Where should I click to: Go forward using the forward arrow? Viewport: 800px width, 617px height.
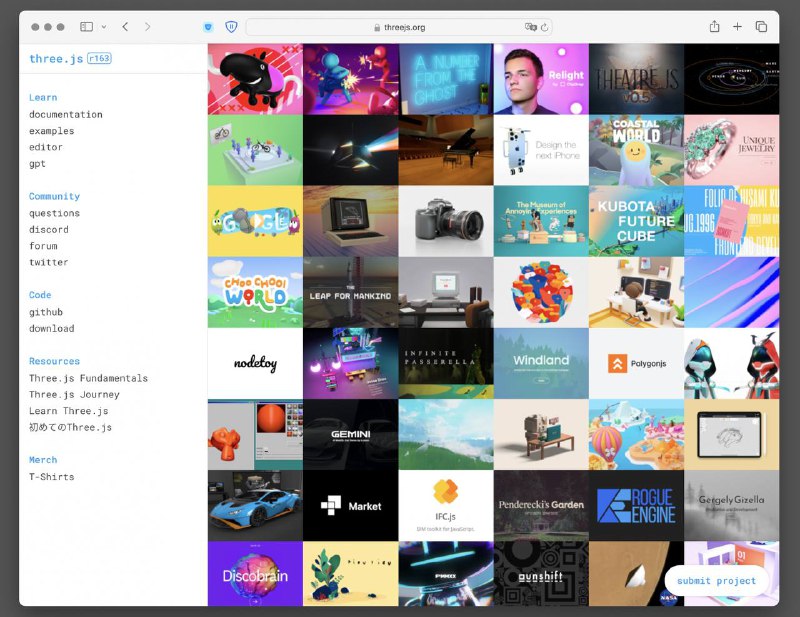tap(147, 27)
